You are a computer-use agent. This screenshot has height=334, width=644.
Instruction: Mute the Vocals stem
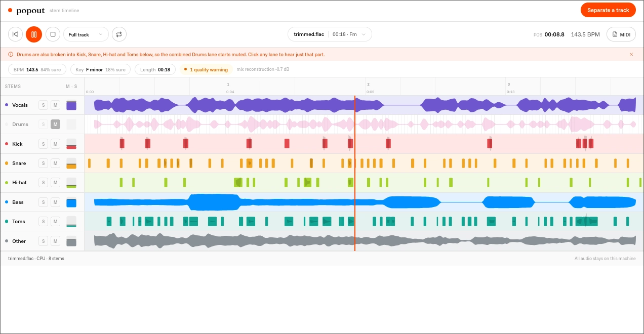[x=56, y=105]
